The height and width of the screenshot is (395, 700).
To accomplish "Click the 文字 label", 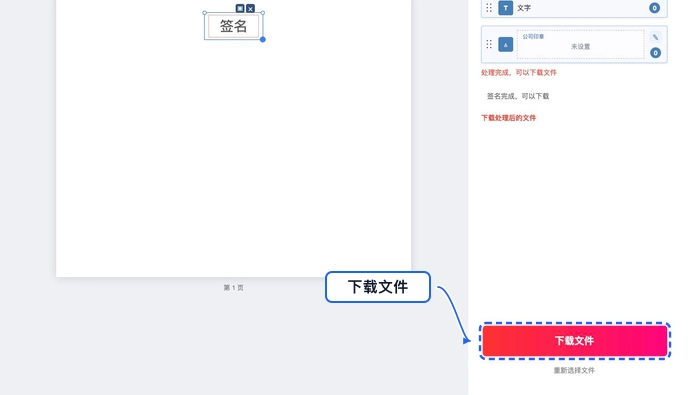I will click(x=524, y=8).
